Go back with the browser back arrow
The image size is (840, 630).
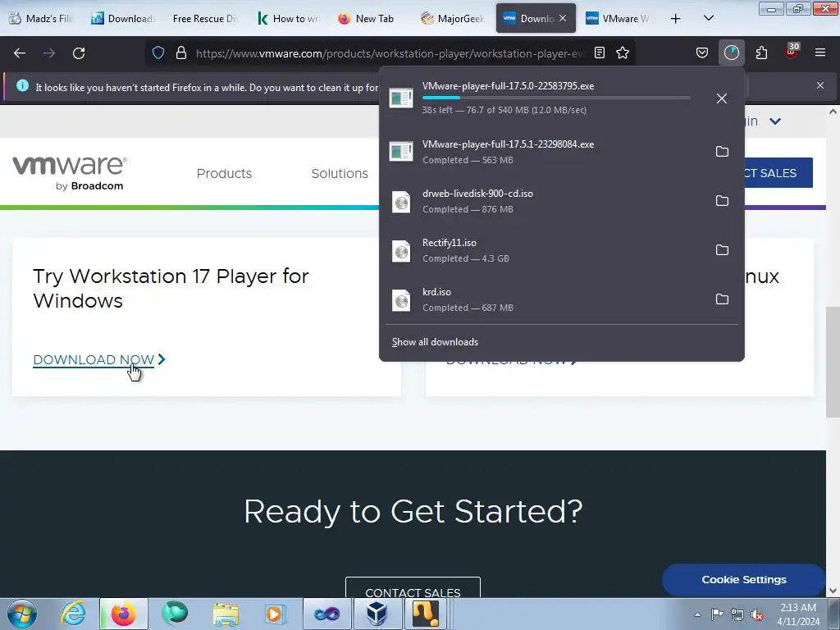(x=20, y=53)
